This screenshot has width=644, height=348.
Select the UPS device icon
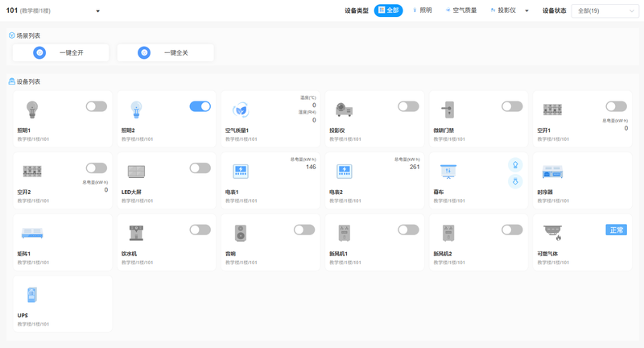32,295
